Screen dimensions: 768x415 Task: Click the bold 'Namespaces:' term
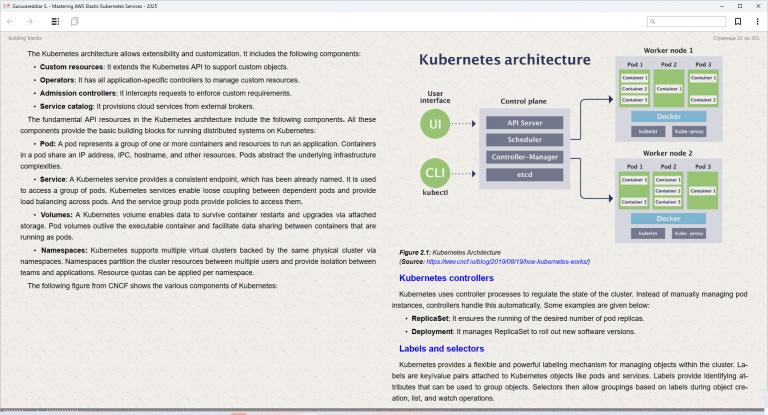pyautogui.click(x=64, y=250)
